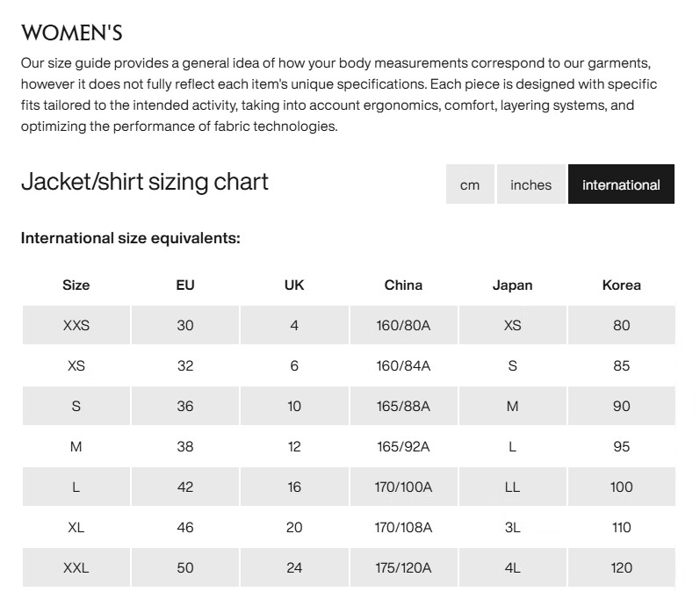700x599 pixels.
Task: Click the China column header
Action: (403, 285)
